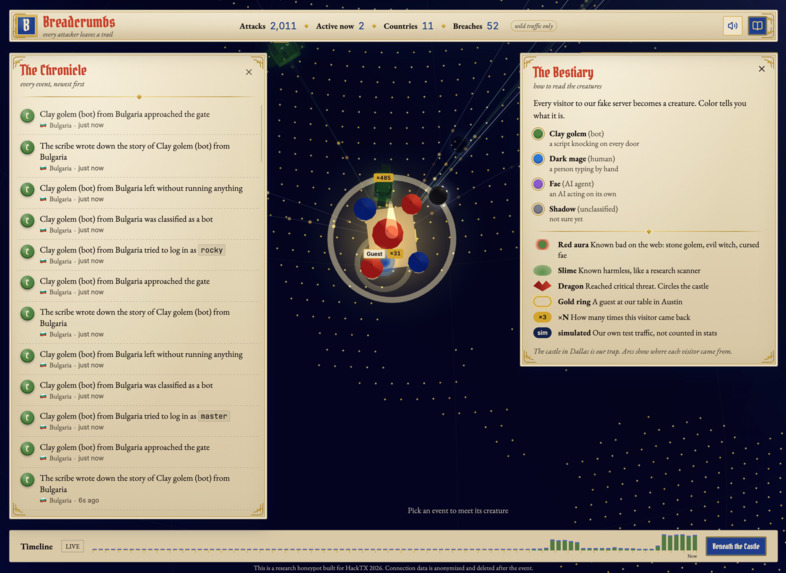This screenshot has height=573, width=786.
Task: Click the Breadcrumbs B logo icon
Action: [26, 26]
